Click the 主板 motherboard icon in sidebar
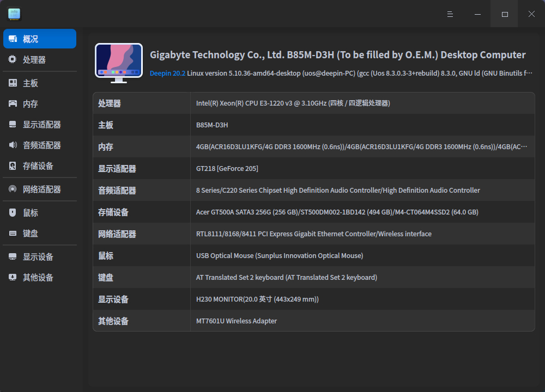The width and height of the screenshot is (545, 392). point(13,83)
